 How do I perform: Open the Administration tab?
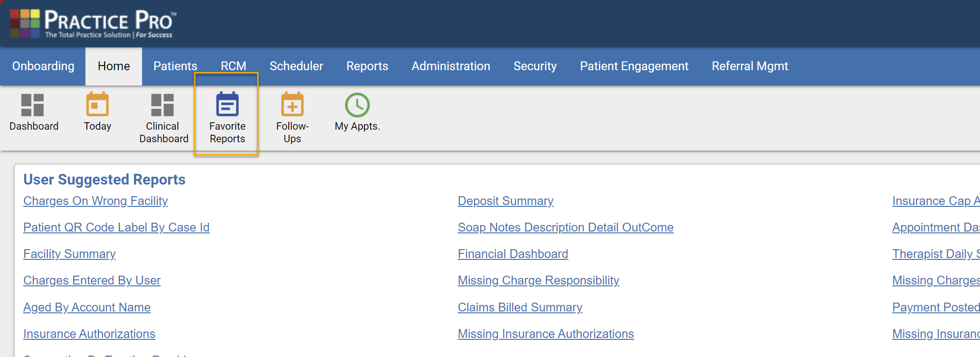451,66
